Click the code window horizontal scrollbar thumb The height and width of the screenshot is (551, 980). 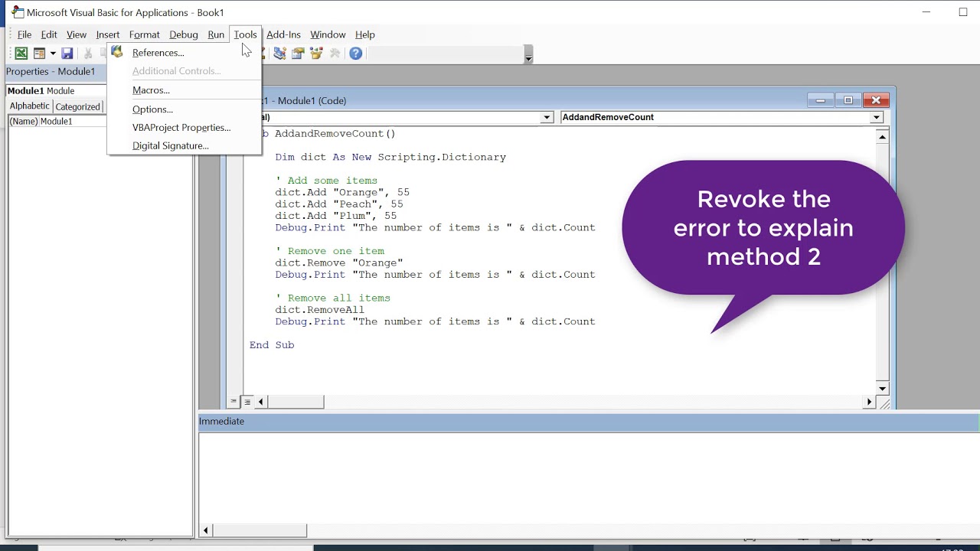point(296,402)
